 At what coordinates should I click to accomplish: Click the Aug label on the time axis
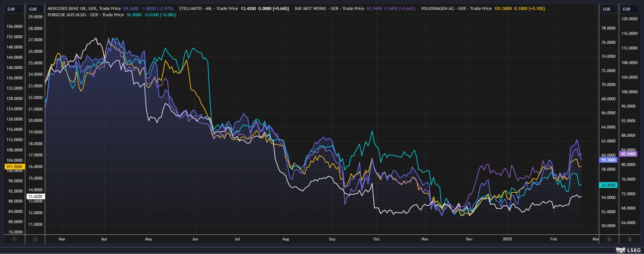pos(285,239)
